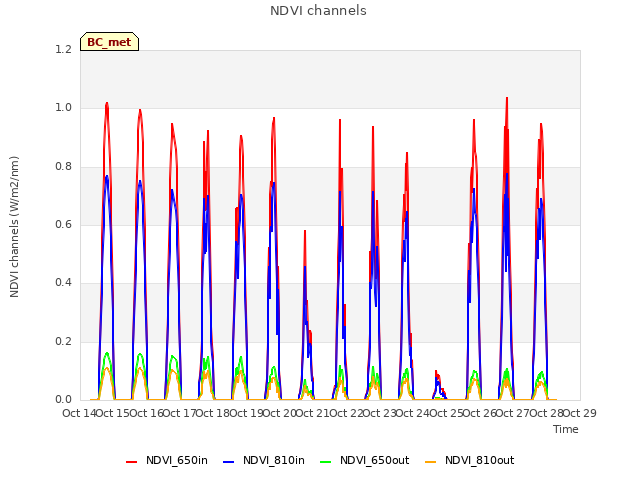Viewport: 640px width, 480px height.
Task: Click the first red peak near 1.0
Action: pos(107,104)
